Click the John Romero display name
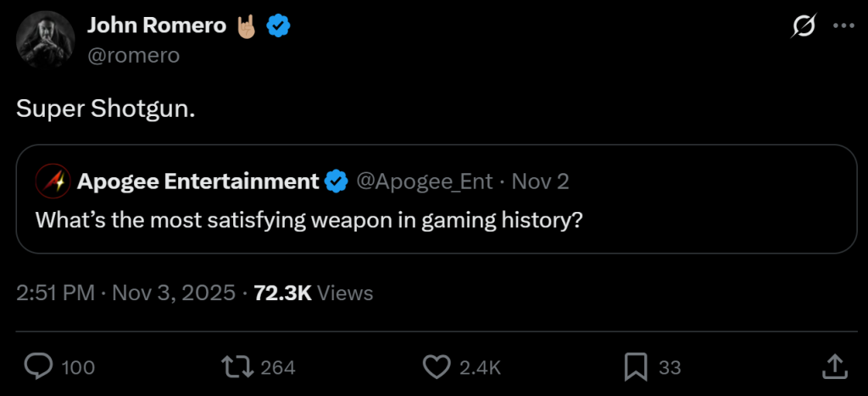Viewport: 868px width, 396px height. (156, 26)
